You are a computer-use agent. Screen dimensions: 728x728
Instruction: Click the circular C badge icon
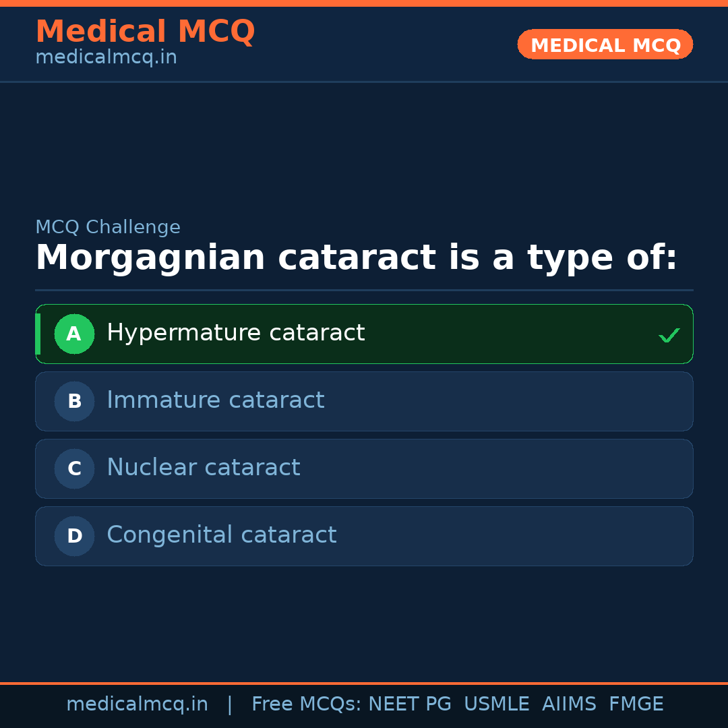coord(74,468)
